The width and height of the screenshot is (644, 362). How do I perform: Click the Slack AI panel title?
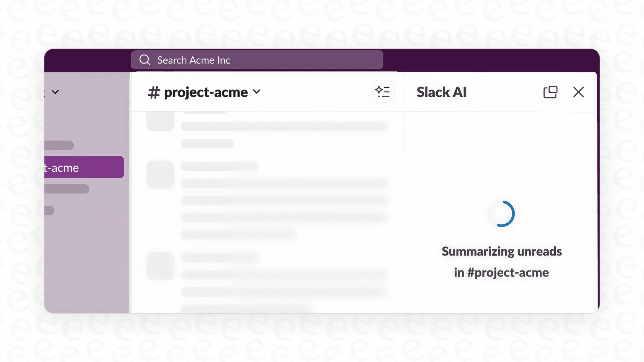[x=442, y=92]
